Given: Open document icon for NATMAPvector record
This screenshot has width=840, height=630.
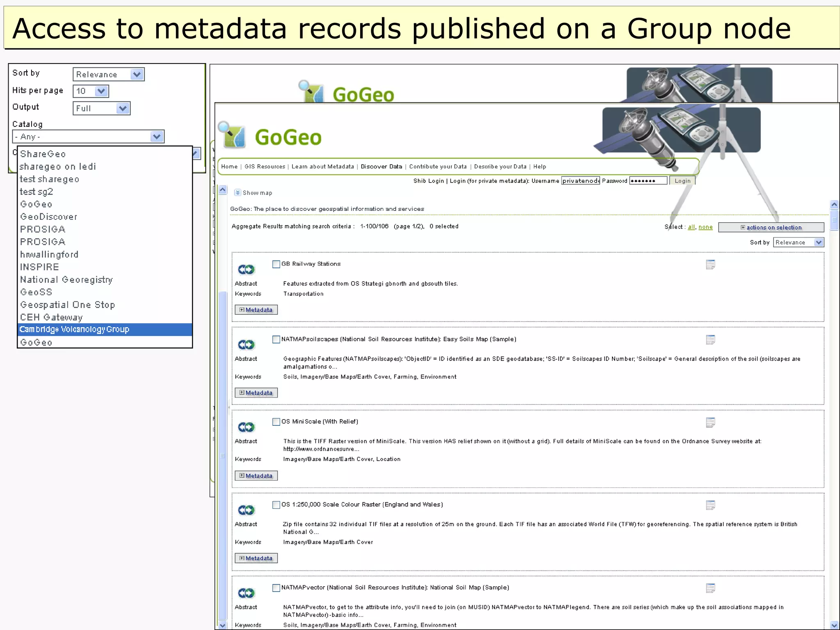Looking at the screenshot, I should 710,588.
